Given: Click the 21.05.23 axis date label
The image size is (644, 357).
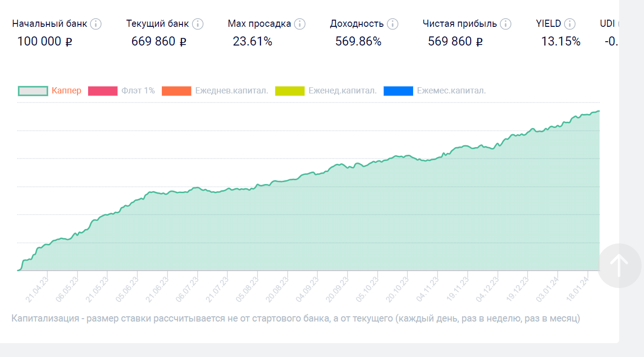Looking at the screenshot, I should [x=97, y=288].
